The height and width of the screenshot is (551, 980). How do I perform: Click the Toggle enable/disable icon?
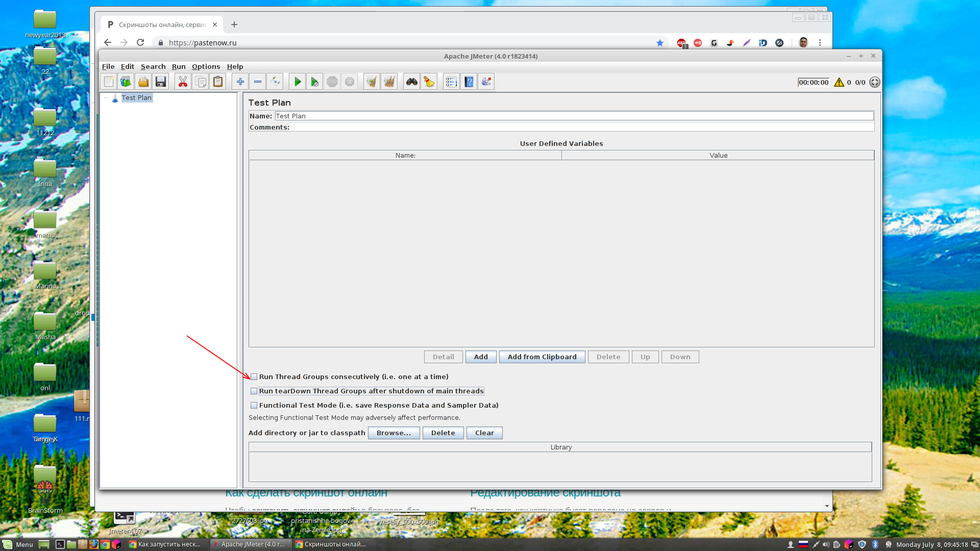point(275,82)
